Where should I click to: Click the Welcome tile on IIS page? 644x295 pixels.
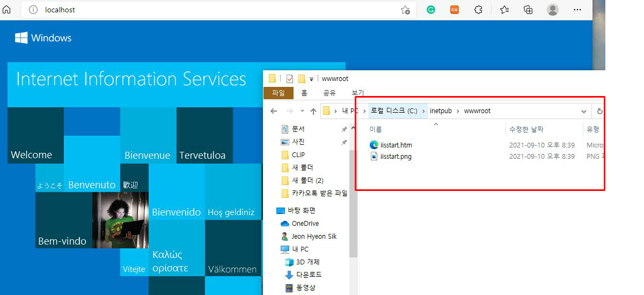tap(35, 135)
